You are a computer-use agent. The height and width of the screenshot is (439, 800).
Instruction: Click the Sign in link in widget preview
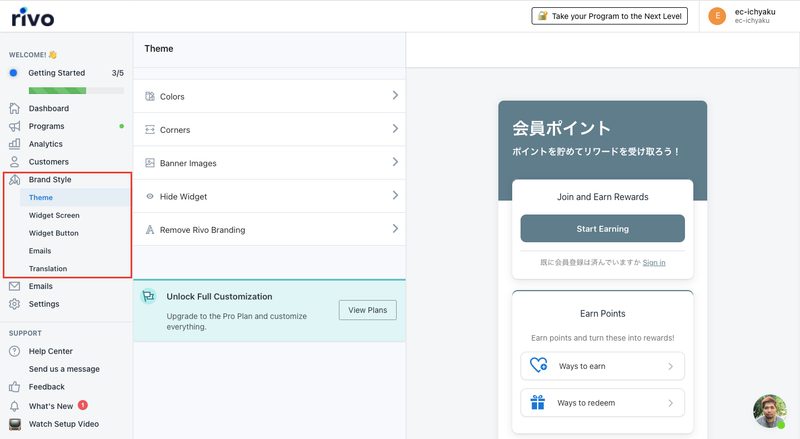click(654, 262)
